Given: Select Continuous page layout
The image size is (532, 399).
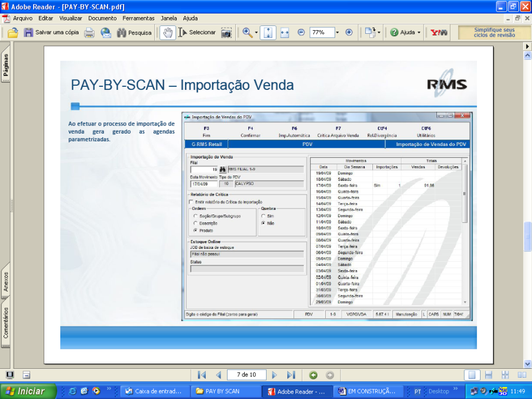Looking at the screenshot, I should coord(489,375).
